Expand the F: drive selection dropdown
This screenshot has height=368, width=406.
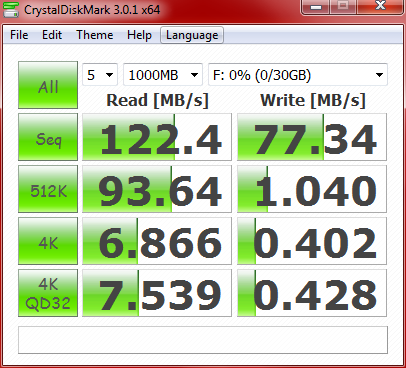pyautogui.click(x=298, y=75)
